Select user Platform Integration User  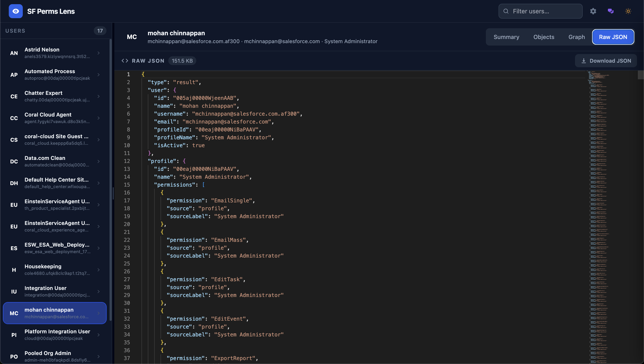55,335
